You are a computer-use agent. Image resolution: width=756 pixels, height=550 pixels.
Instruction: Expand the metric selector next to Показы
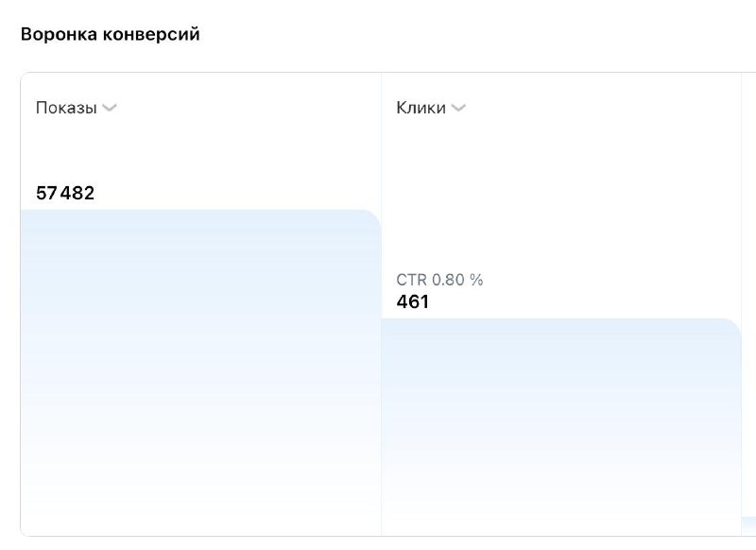109,108
